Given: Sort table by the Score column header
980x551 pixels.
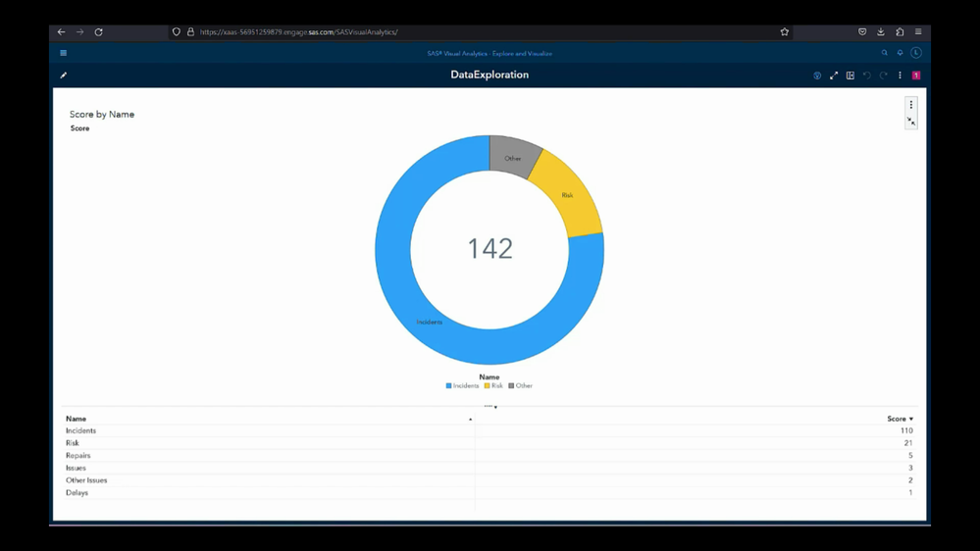Looking at the screenshot, I should tap(900, 419).
